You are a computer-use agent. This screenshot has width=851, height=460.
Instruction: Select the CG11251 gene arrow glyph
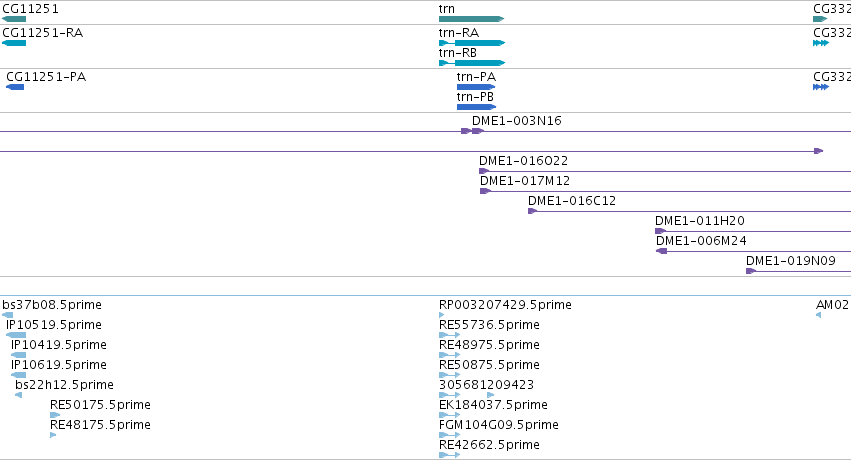(x=14, y=19)
